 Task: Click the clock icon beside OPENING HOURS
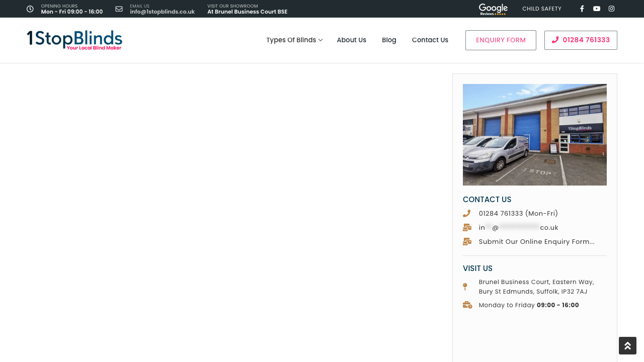point(30,9)
